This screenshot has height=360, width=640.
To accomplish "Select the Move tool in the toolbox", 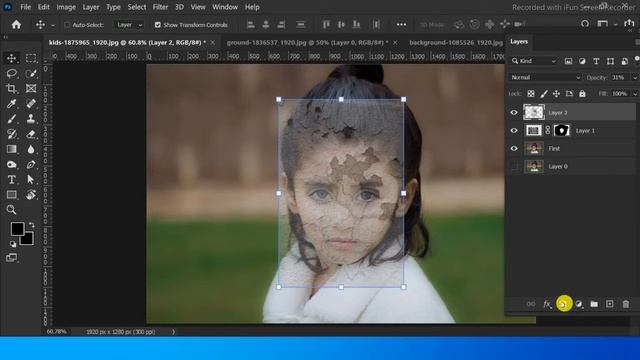I will point(11,58).
